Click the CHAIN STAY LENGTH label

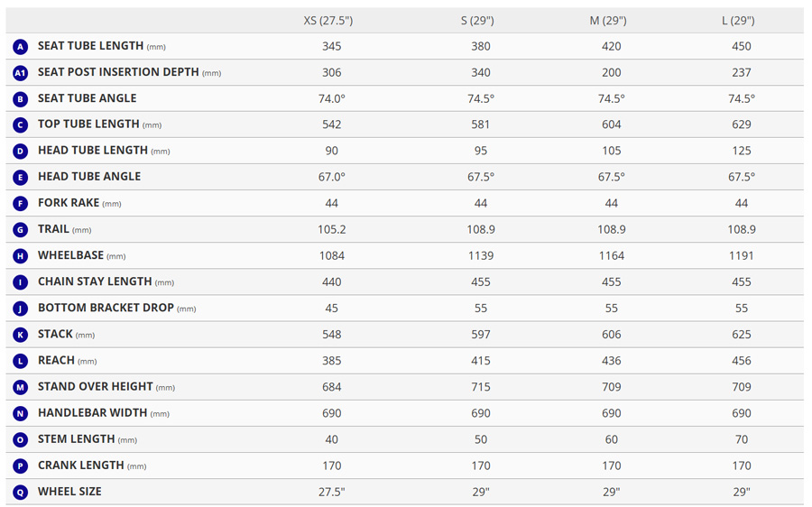(x=95, y=282)
